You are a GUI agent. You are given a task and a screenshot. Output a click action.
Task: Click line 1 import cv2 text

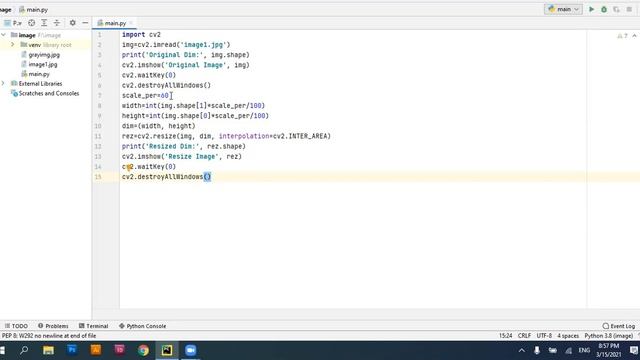click(141, 35)
